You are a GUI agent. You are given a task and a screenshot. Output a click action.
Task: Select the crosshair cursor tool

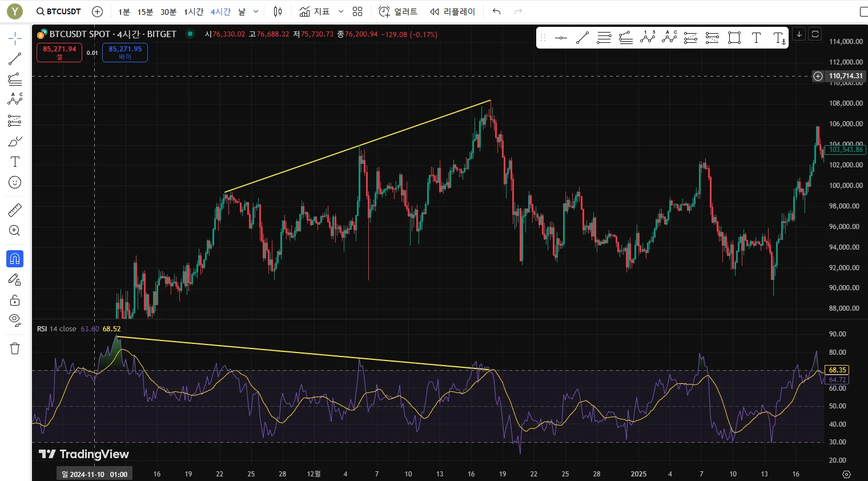[15, 38]
